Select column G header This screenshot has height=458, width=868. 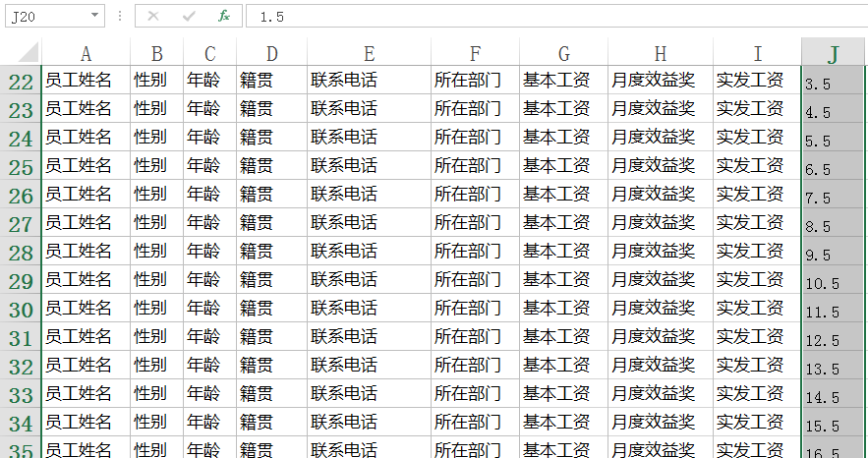[x=564, y=53]
